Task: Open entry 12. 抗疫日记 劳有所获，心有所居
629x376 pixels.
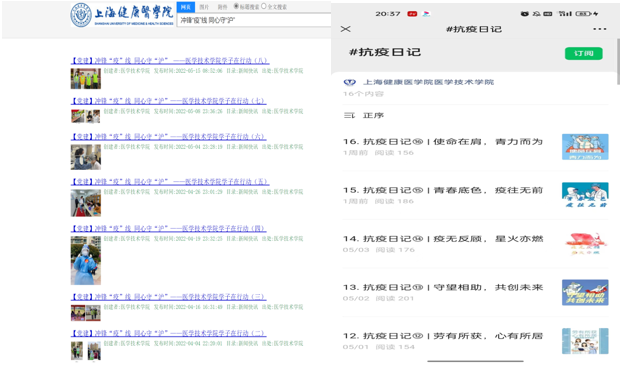Action: pos(443,336)
